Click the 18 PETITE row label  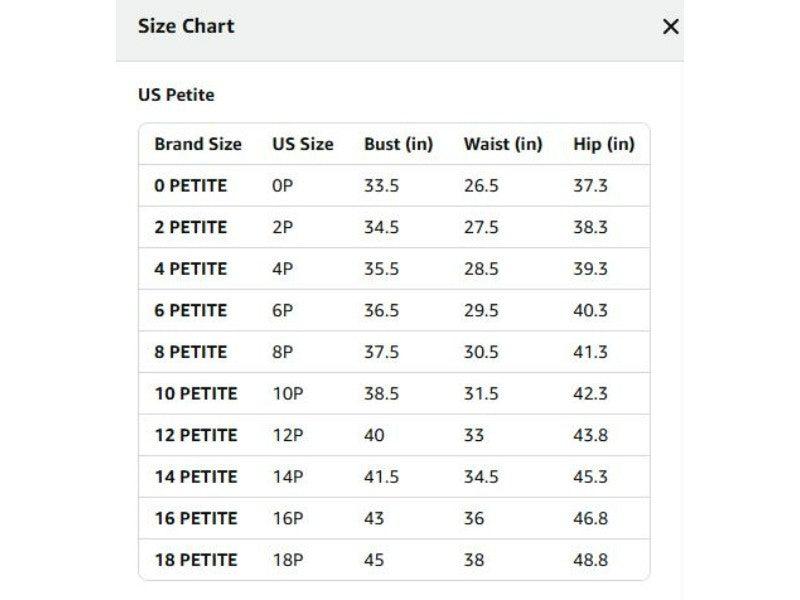pyautogui.click(x=196, y=560)
